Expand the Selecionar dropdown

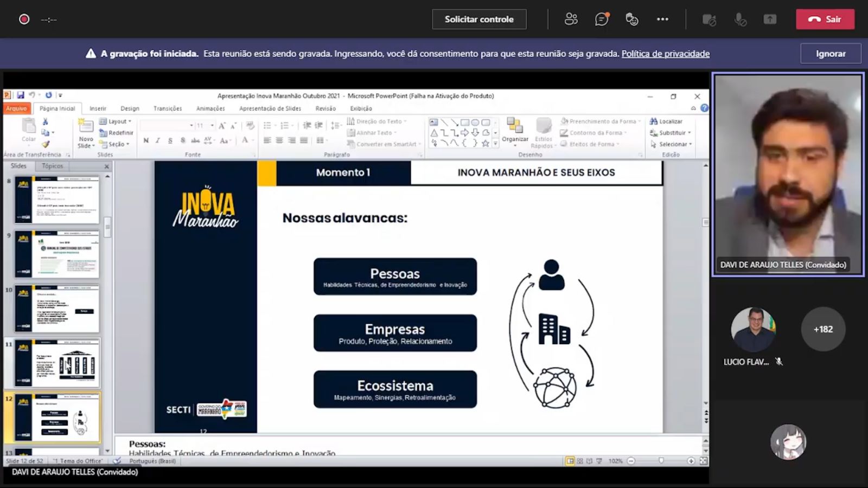672,144
